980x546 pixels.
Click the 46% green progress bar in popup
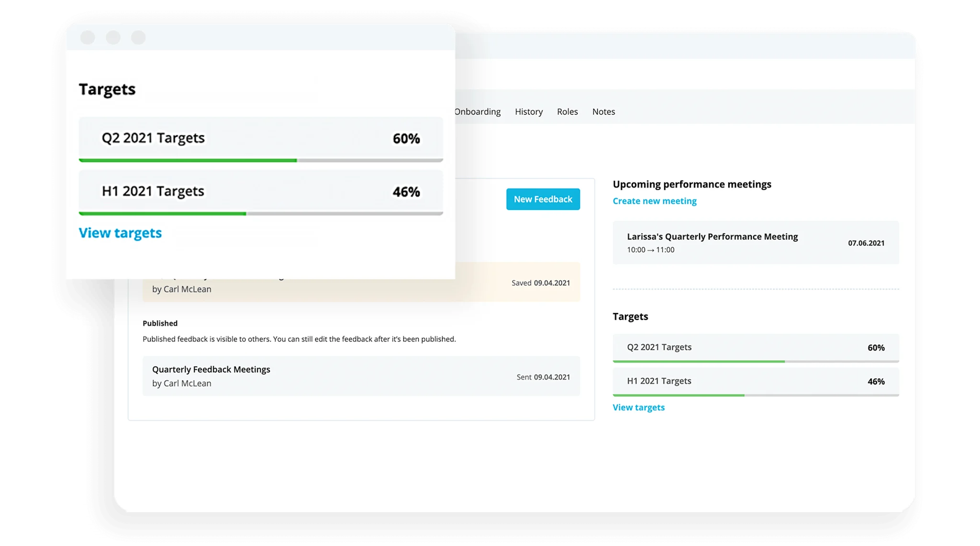tap(163, 214)
